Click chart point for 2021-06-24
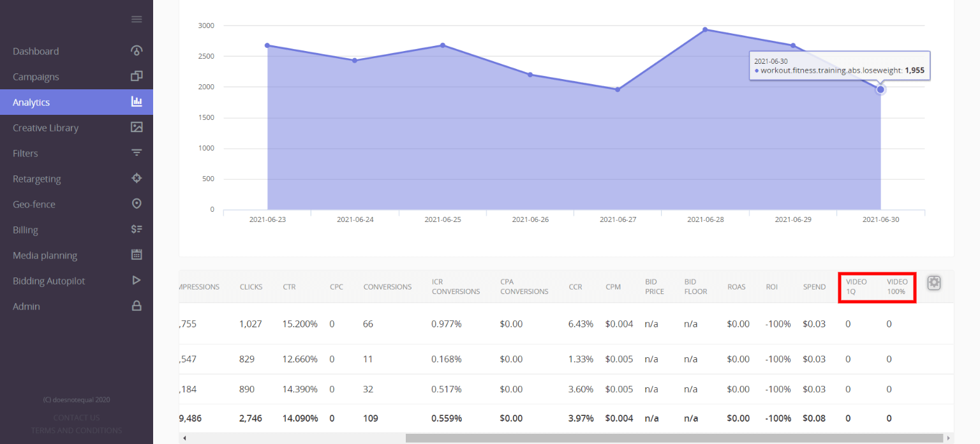This screenshot has width=980, height=444. click(x=355, y=61)
